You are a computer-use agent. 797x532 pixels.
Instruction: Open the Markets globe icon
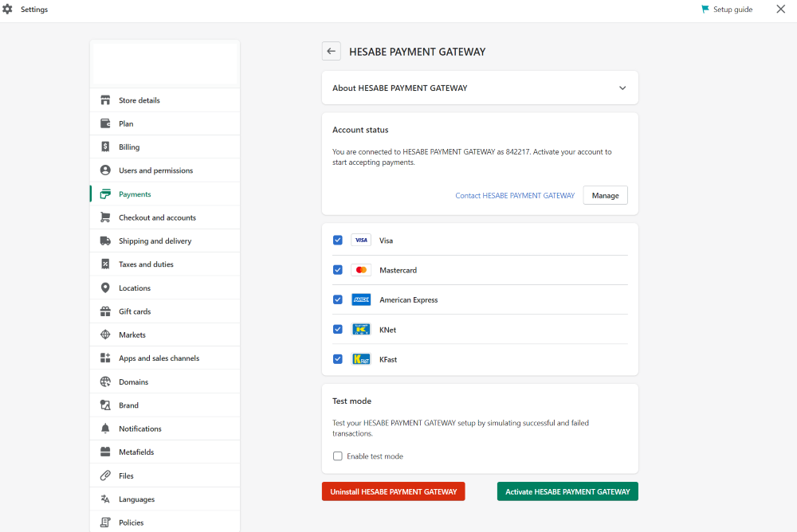tap(105, 334)
